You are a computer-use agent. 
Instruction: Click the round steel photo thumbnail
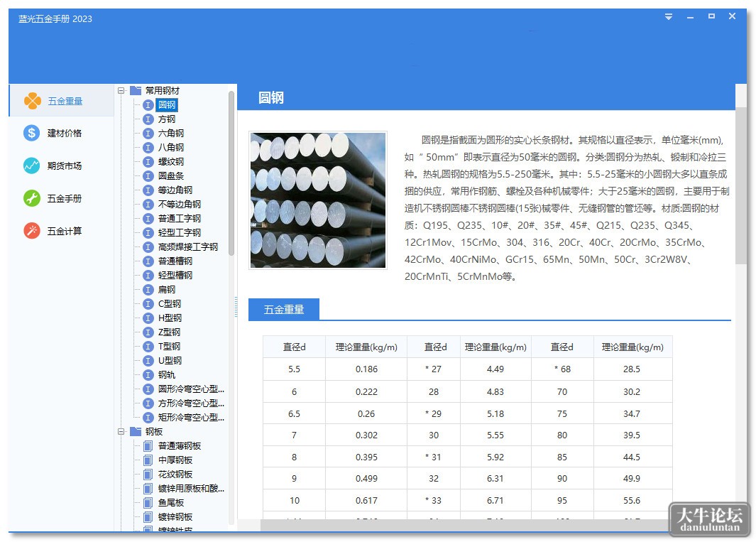coord(318,200)
